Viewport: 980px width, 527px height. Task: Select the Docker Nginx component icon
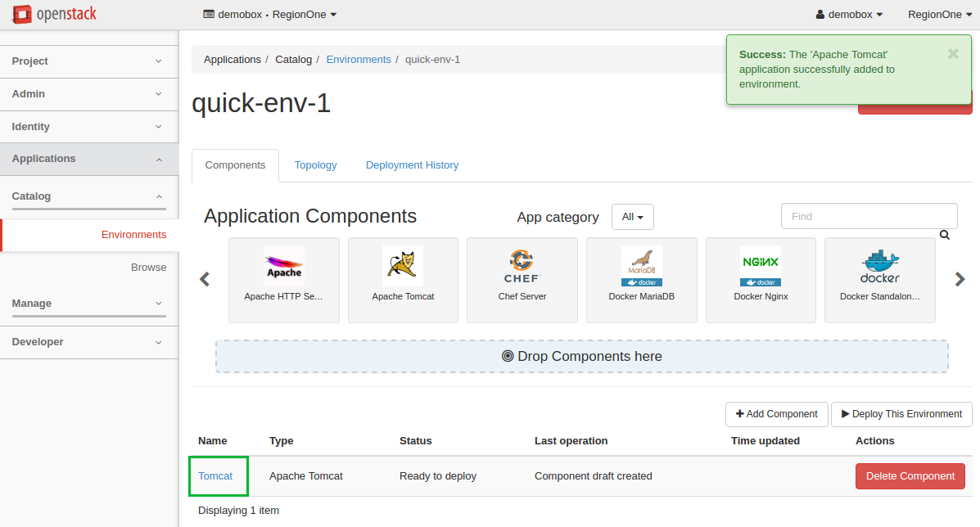pyautogui.click(x=761, y=265)
